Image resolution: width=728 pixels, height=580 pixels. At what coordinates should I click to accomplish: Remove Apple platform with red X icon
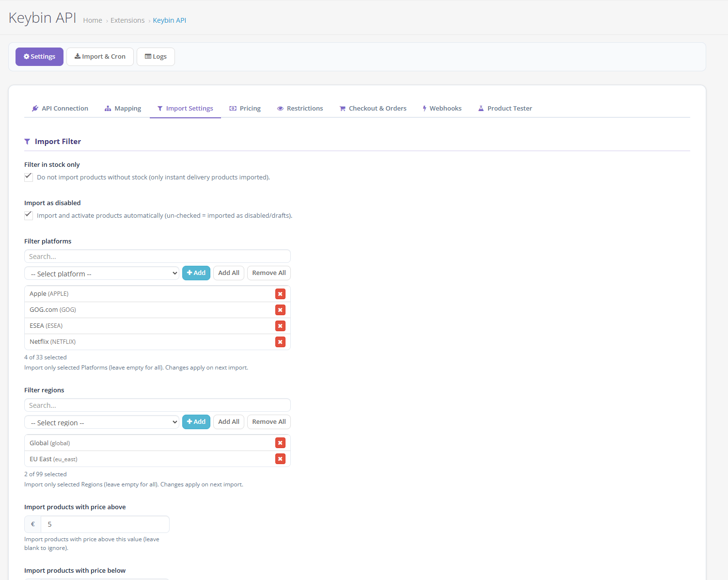(x=280, y=294)
